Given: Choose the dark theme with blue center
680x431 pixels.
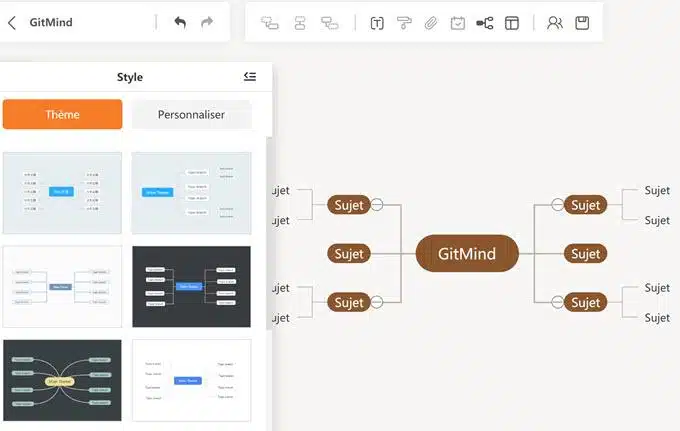Looking at the screenshot, I should point(191,286).
